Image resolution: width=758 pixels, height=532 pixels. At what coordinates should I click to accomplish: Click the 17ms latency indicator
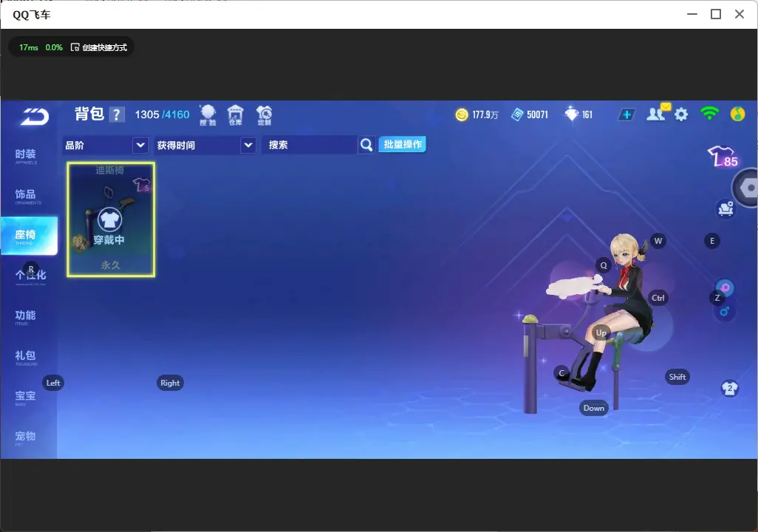(29, 47)
